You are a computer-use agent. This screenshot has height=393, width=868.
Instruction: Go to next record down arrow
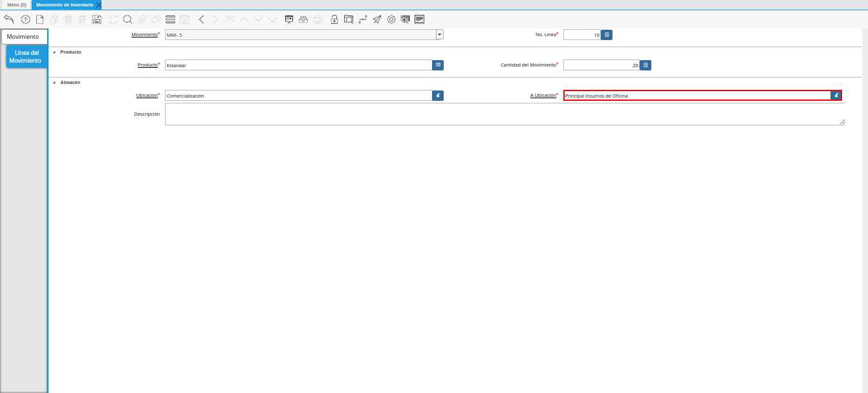[x=258, y=19]
